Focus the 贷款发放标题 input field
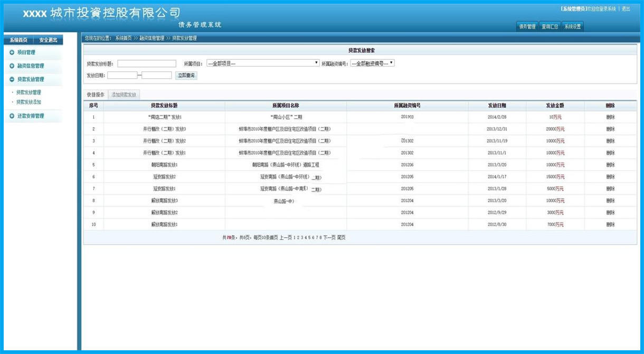Screen dimensions: 644x354 pos(147,63)
